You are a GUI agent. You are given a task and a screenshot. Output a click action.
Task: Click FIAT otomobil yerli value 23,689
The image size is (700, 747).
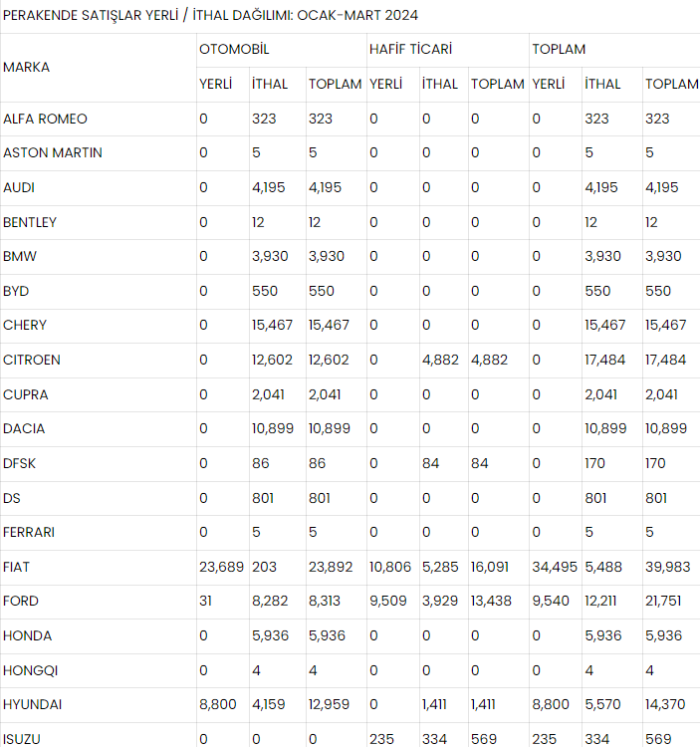click(x=221, y=567)
